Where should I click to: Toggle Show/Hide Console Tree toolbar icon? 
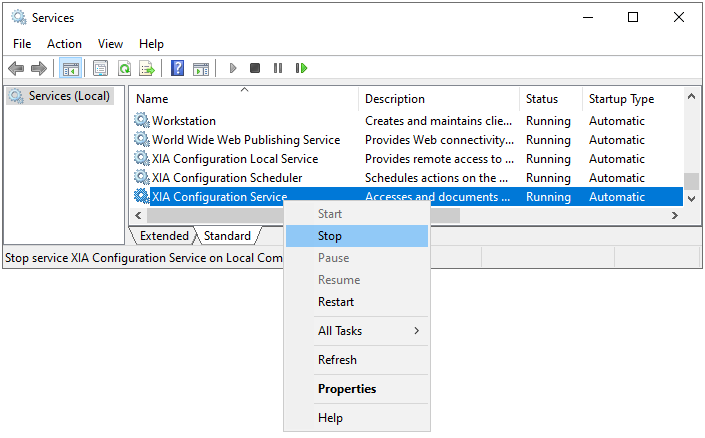pyautogui.click(x=70, y=68)
